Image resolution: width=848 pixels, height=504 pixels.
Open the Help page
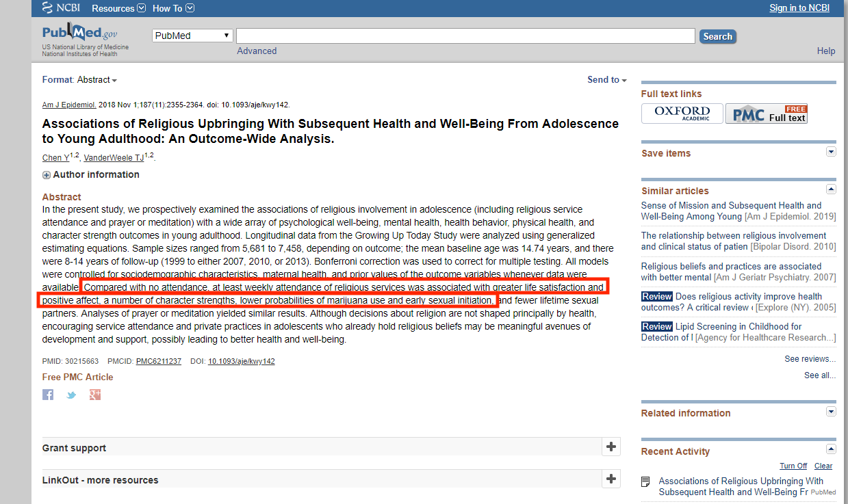826,51
